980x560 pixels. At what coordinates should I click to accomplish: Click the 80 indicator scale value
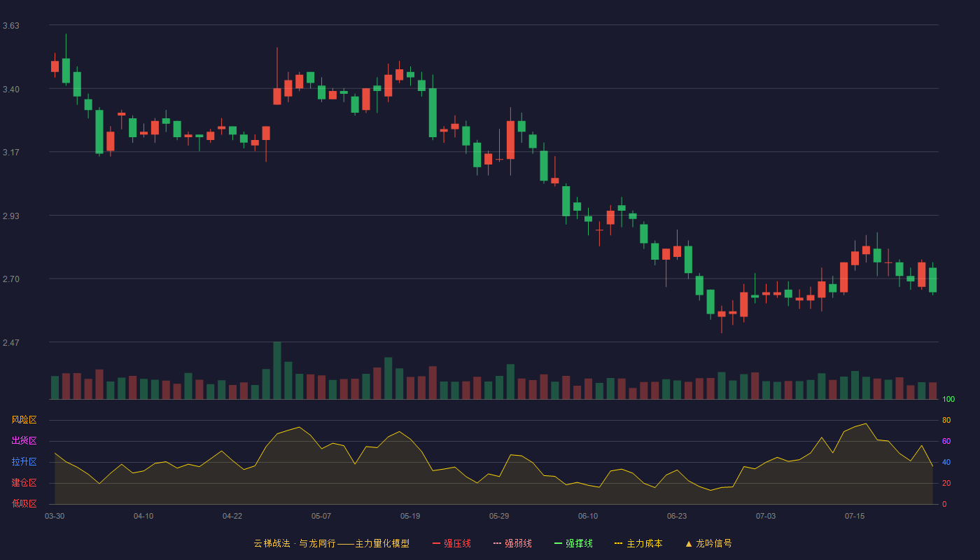pyautogui.click(x=946, y=420)
